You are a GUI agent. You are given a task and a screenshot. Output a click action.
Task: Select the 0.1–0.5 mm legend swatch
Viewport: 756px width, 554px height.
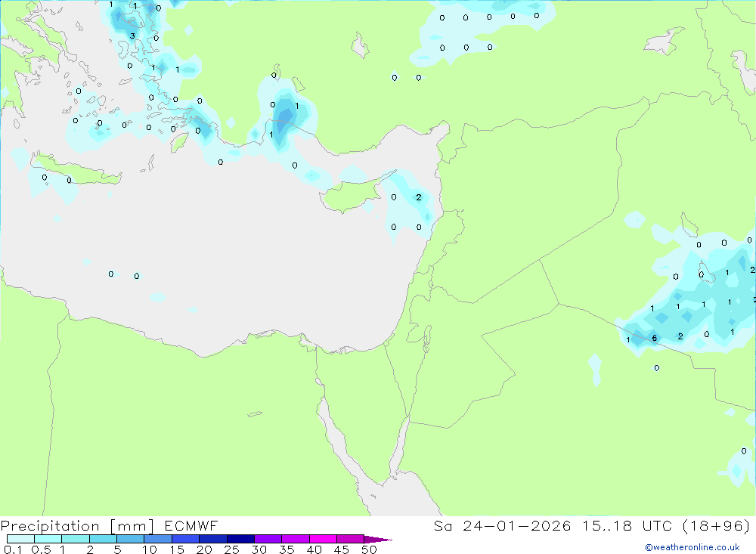tap(20, 539)
